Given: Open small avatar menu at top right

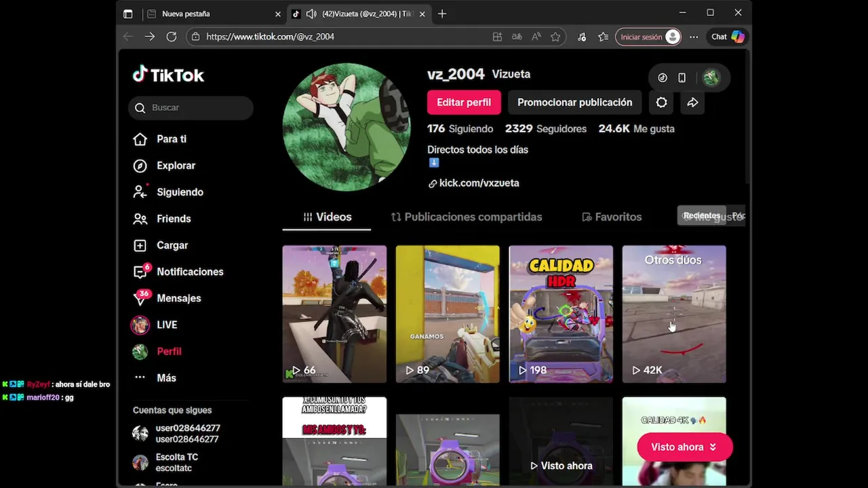Looking at the screenshot, I should [711, 77].
